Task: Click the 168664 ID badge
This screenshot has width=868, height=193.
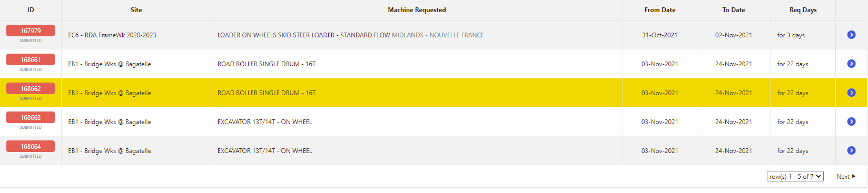Action: coord(31,147)
